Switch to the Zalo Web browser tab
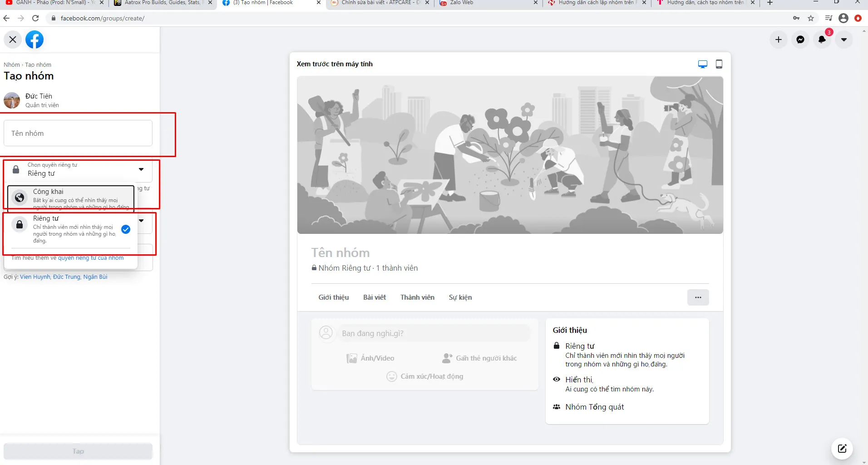 pos(461,3)
